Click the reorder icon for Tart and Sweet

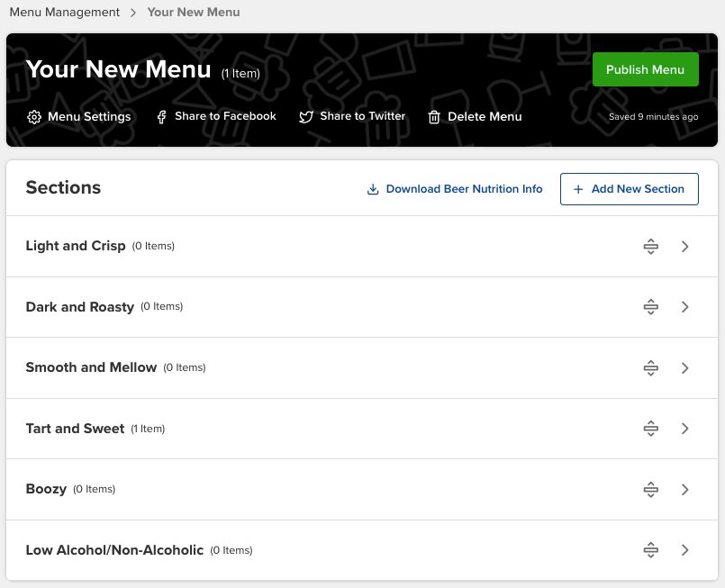pos(650,428)
